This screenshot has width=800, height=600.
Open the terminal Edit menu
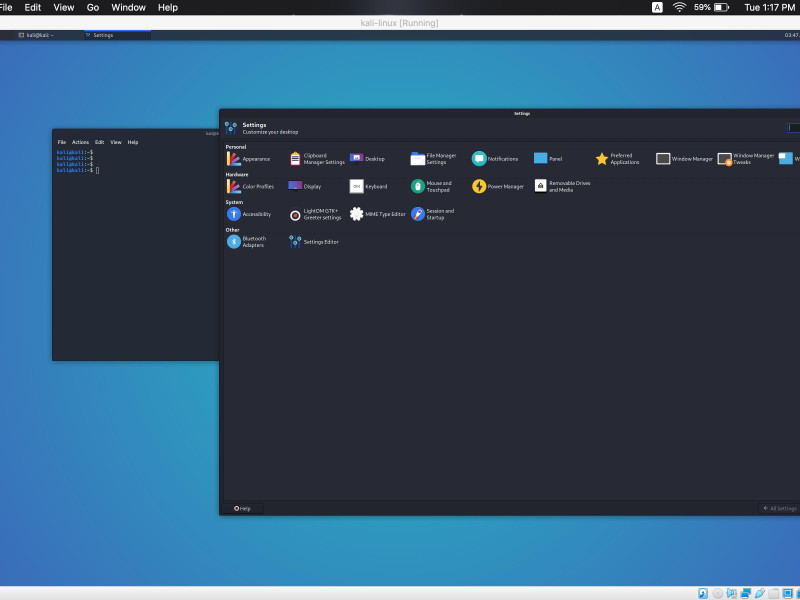coord(99,142)
